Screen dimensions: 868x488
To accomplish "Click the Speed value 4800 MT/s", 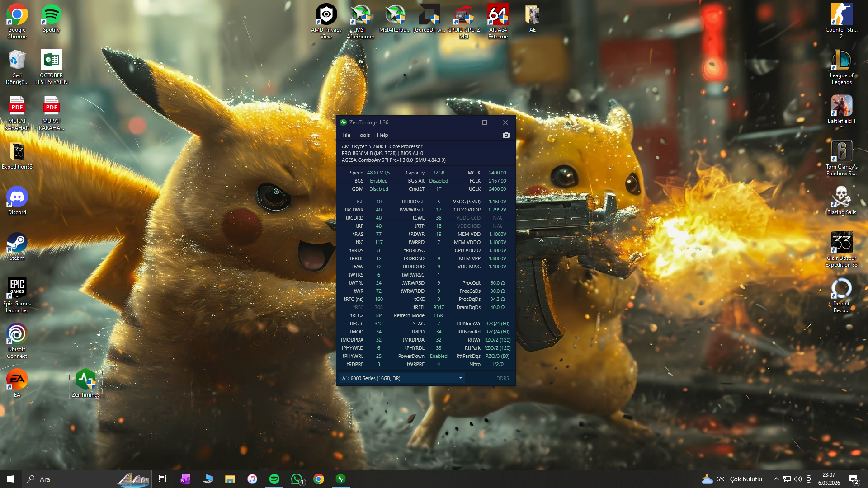I will click(x=378, y=173).
